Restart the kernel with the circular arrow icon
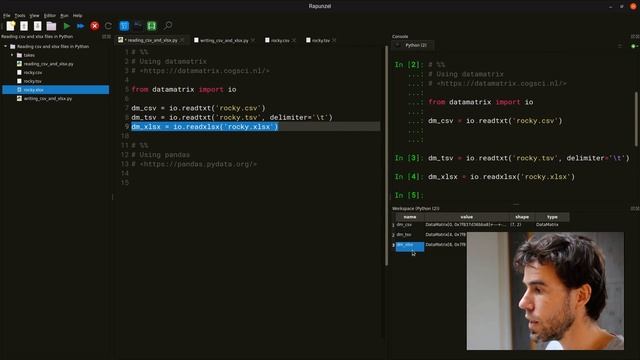The height and width of the screenshot is (360, 640). [x=108, y=26]
